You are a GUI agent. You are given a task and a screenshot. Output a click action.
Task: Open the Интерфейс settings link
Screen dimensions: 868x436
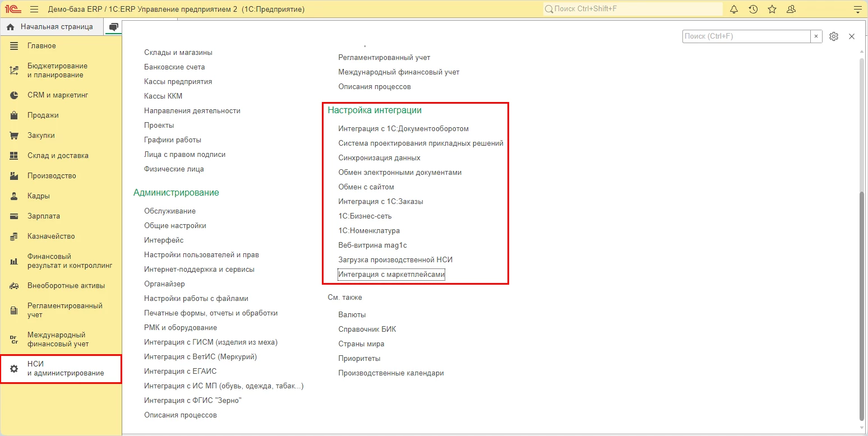(x=164, y=240)
